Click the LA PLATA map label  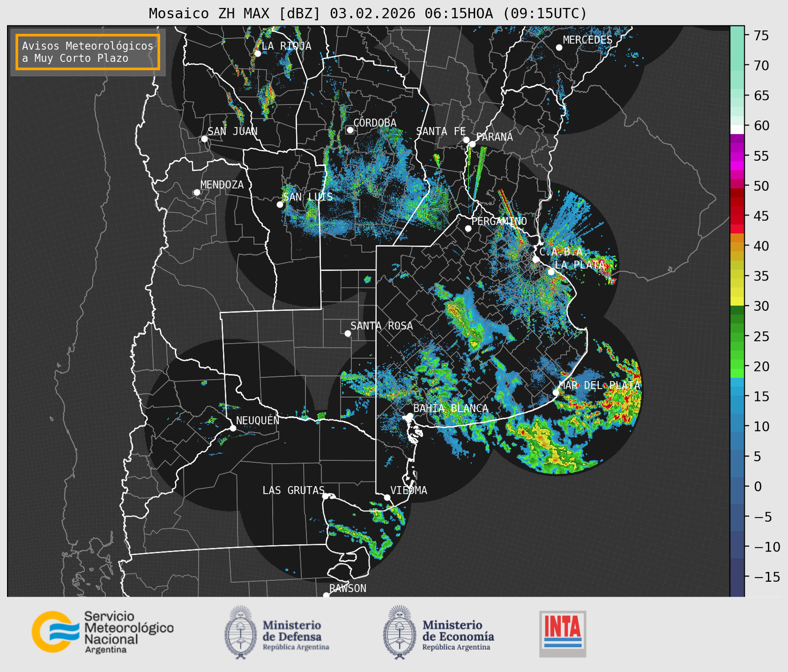click(580, 265)
